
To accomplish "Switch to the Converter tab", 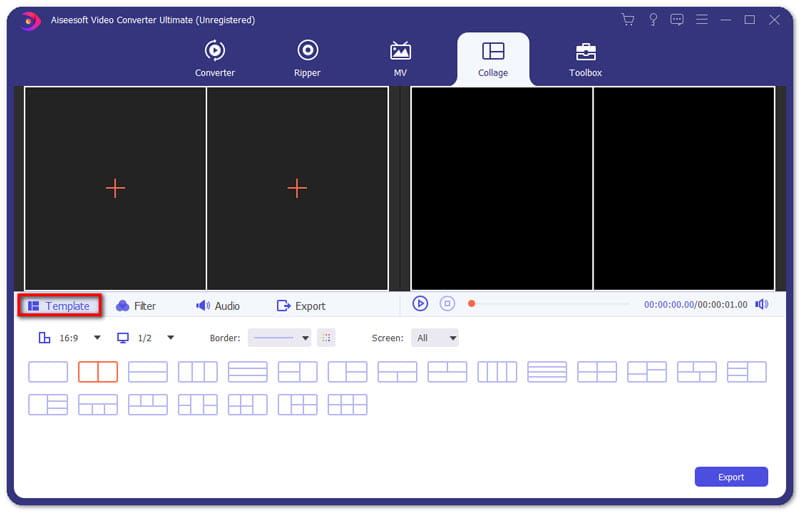I will tap(215, 59).
